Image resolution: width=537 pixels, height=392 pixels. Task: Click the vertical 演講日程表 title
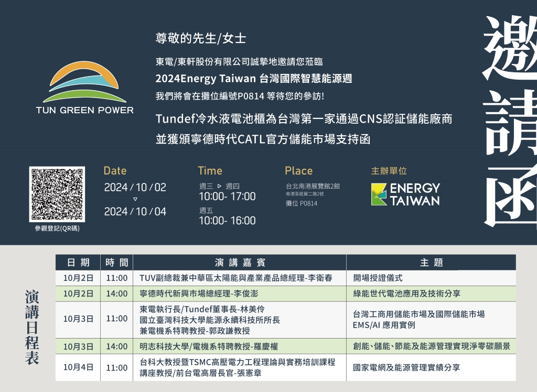pos(31,328)
